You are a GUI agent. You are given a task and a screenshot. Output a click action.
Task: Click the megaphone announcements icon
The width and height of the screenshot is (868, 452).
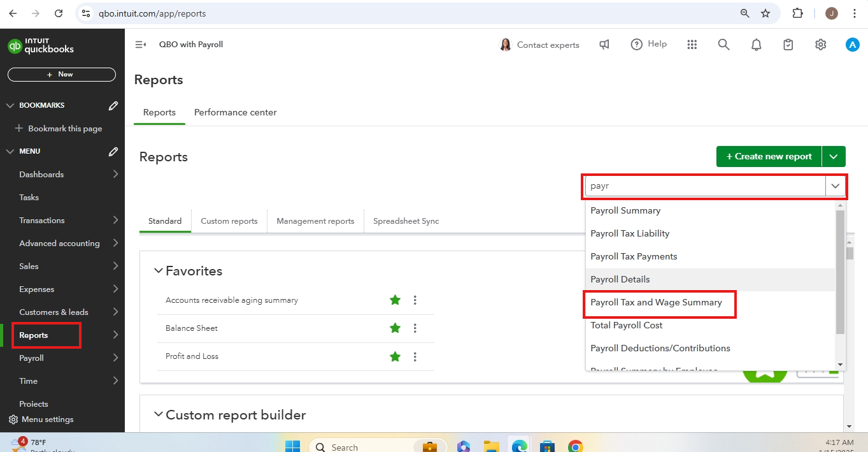pyautogui.click(x=604, y=45)
